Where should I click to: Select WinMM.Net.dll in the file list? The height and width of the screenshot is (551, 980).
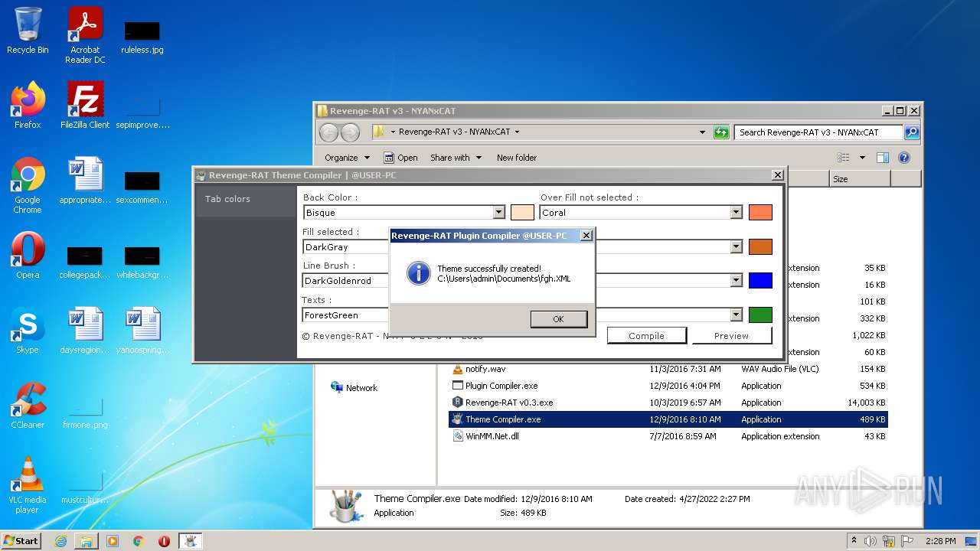668,436
